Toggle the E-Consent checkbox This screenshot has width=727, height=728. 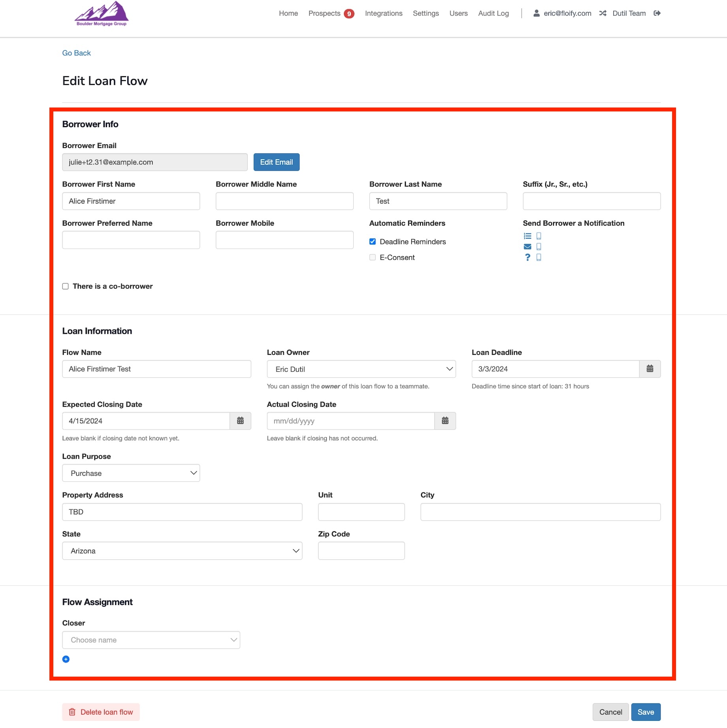click(x=373, y=257)
